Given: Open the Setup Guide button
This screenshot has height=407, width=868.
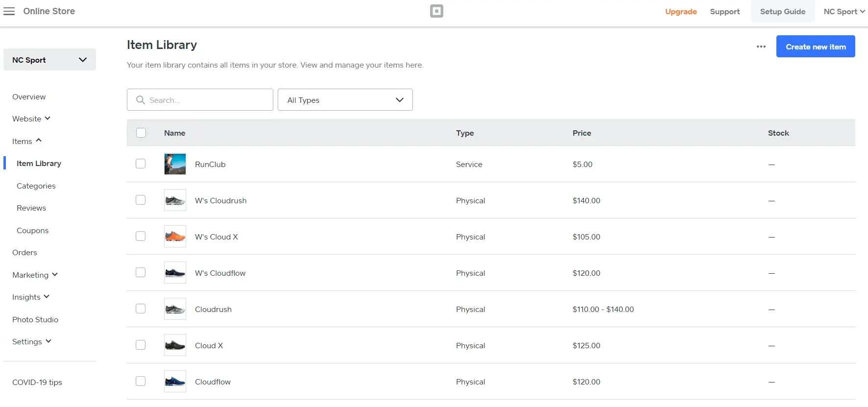Looking at the screenshot, I should [x=783, y=11].
